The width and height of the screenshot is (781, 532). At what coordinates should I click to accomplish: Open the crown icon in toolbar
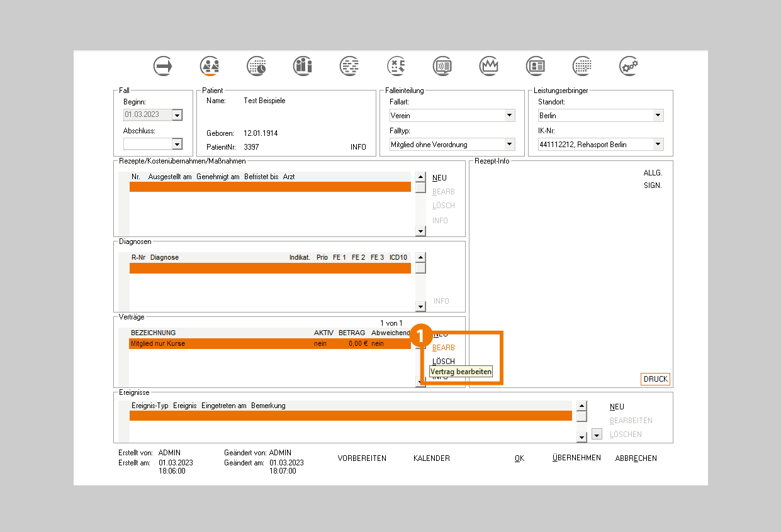tap(489, 65)
